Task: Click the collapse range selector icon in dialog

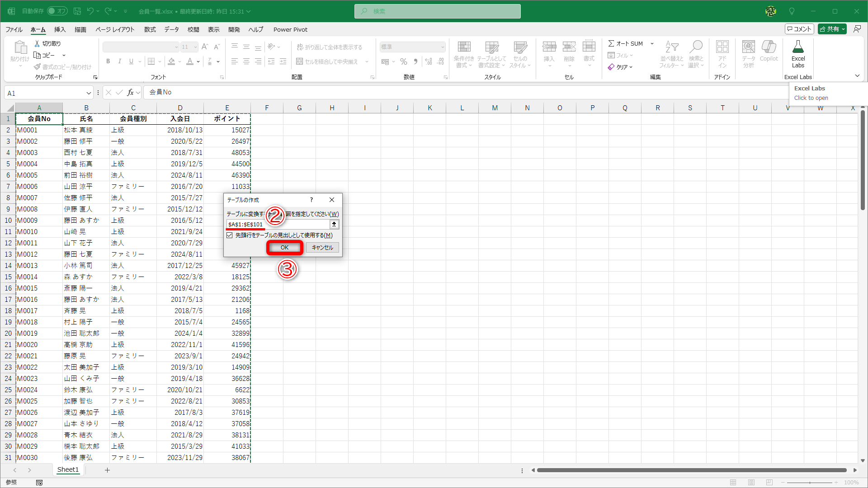Action: [334, 225]
